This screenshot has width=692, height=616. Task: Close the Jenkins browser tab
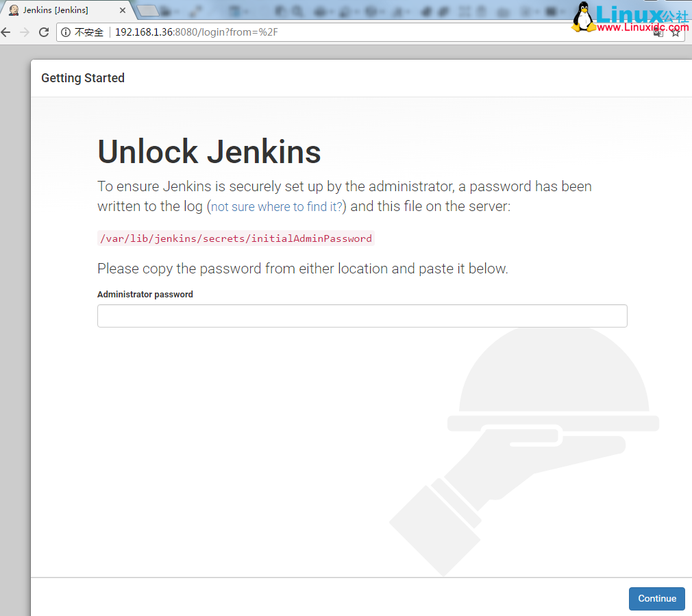pos(122,10)
